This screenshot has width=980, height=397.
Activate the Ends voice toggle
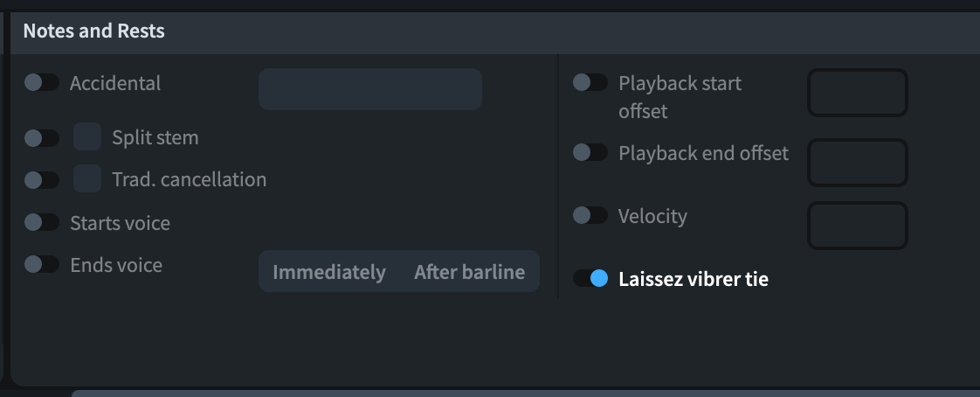[42, 264]
